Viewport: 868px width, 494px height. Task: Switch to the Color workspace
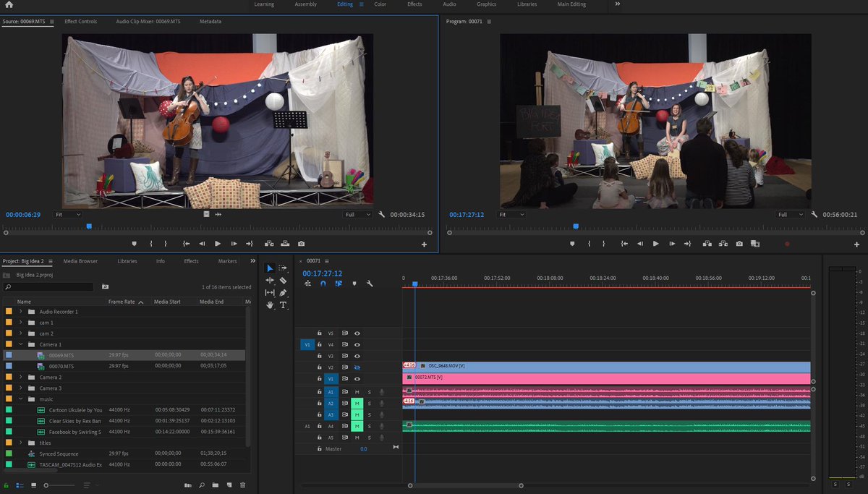coord(380,4)
